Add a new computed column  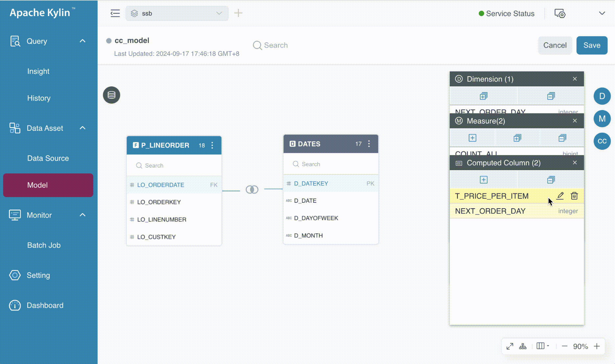[484, 180]
